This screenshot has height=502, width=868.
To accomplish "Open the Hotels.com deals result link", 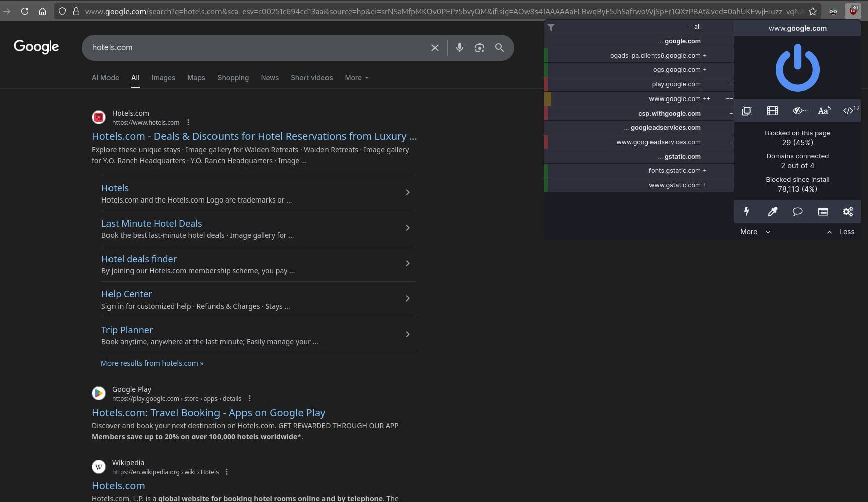I will 254,136.
